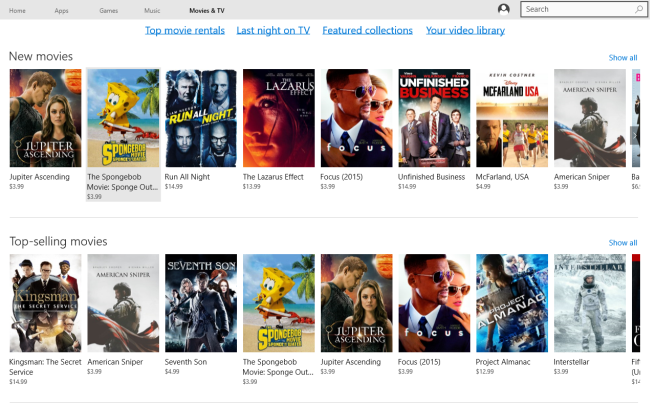Open American Sniper poster in Top-selling movies
650x408 pixels.
tap(123, 303)
